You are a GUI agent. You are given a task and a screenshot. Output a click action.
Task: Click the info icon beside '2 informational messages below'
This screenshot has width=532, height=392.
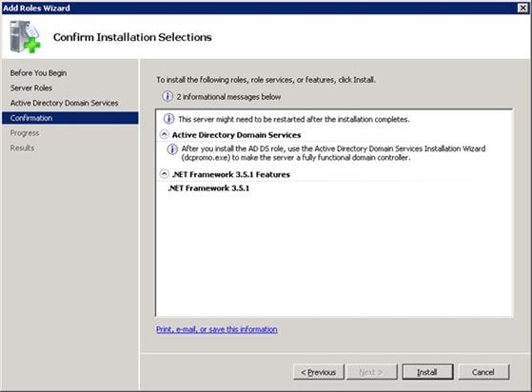(x=167, y=97)
